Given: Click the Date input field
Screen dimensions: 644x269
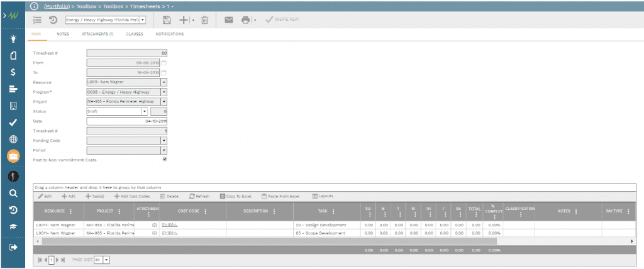Looking at the screenshot, I should (126, 121).
